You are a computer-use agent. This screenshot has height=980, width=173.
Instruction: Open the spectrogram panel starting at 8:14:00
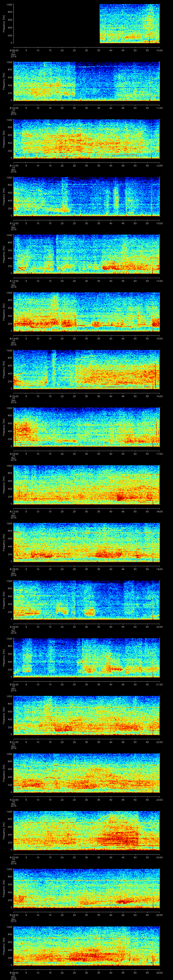[87, 312]
